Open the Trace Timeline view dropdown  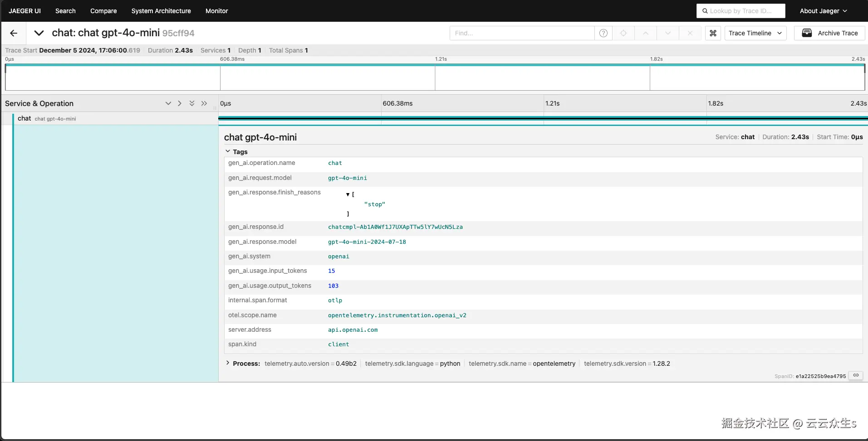point(755,33)
